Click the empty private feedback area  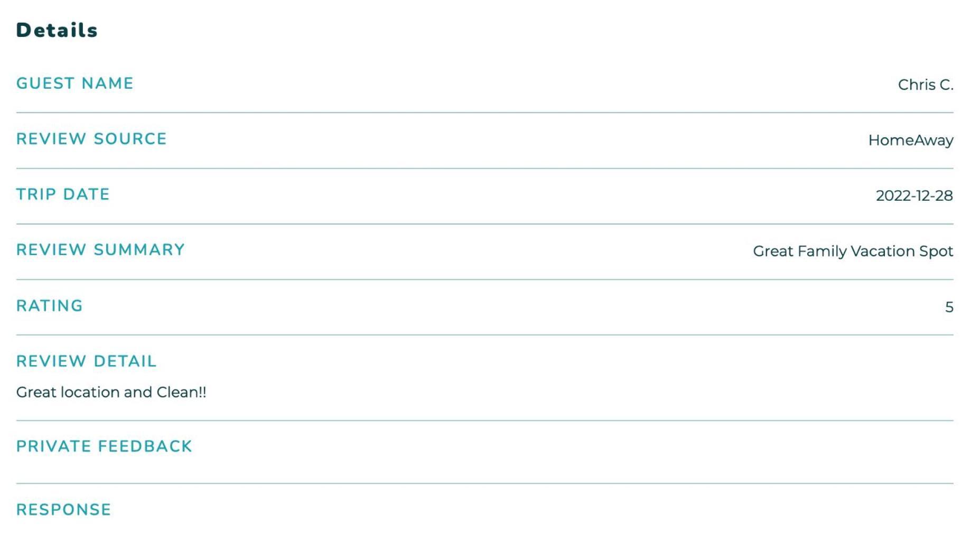click(x=484, y=469)
